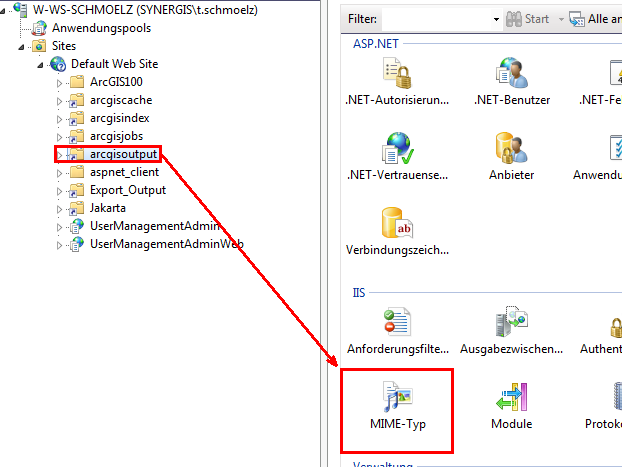Select the Jakarta label
The height and width of the screenshot is (467, 622).
point(108,208)
